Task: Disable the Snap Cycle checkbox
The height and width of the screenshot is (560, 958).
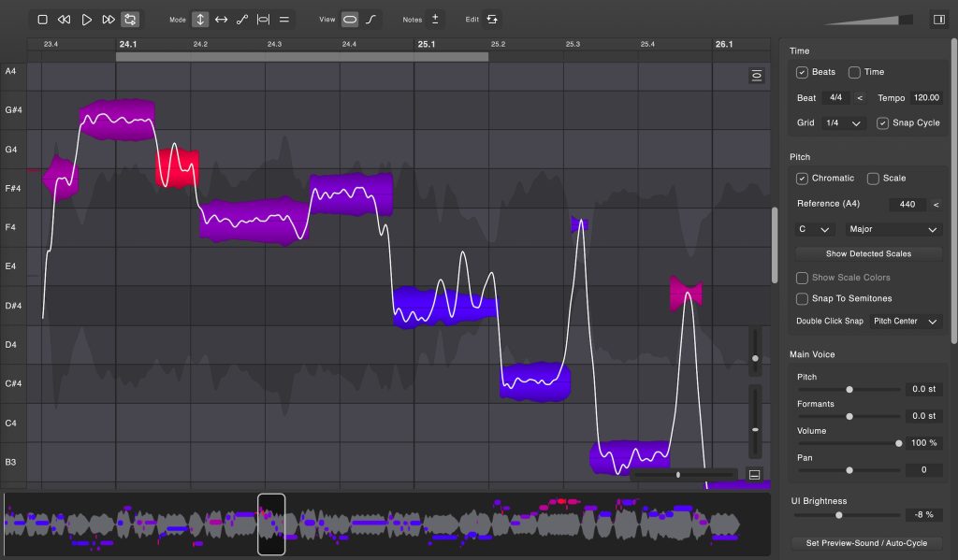Action: tap(882, 122)
